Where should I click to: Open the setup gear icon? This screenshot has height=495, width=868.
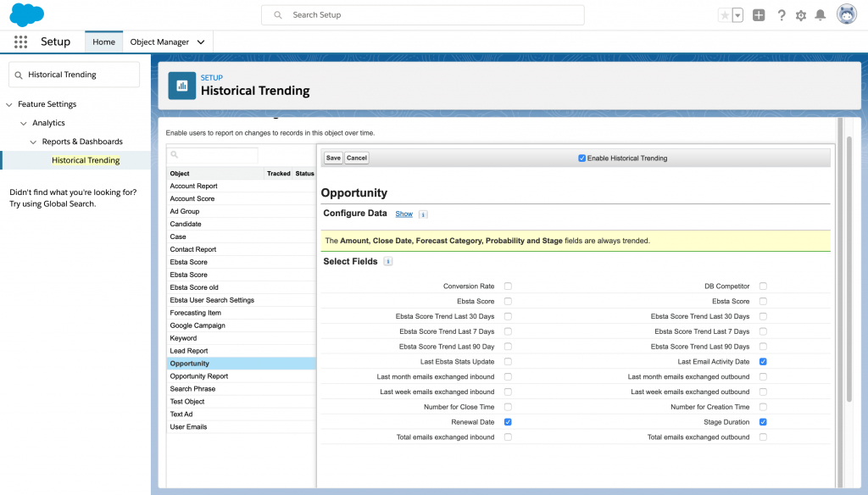801,15
